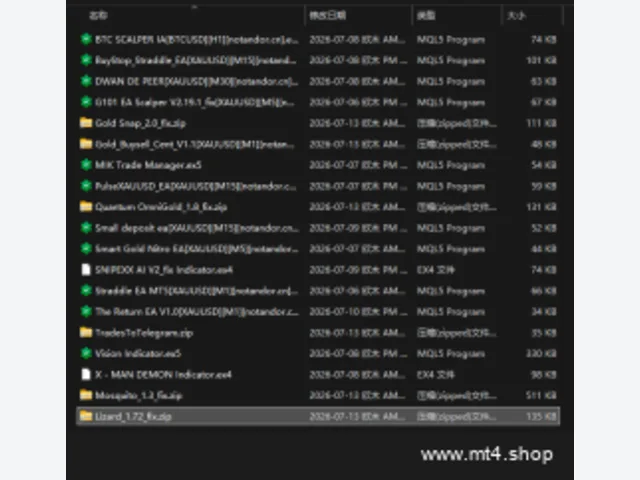Select the folder icon of Mosquito_1.3_fix.zip
The image size is (640, 480).
click(86, 395)
